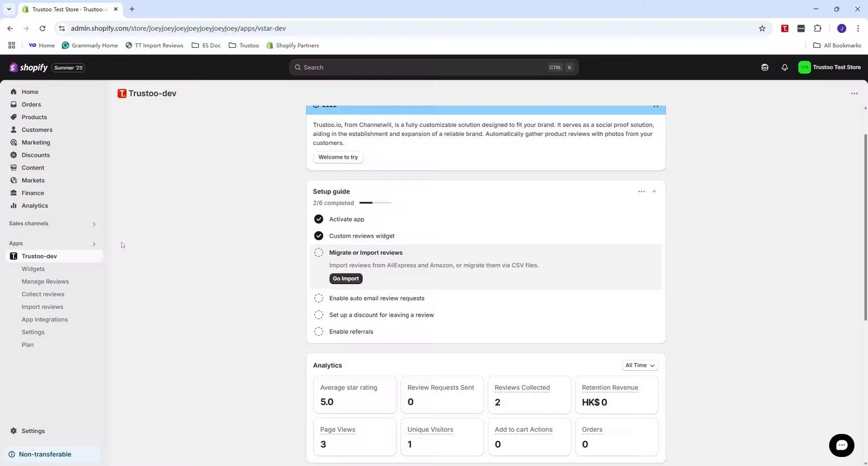Open the Sidekick icon beside the bell
This screenshot has width=868, height=466.
(765, 67)
